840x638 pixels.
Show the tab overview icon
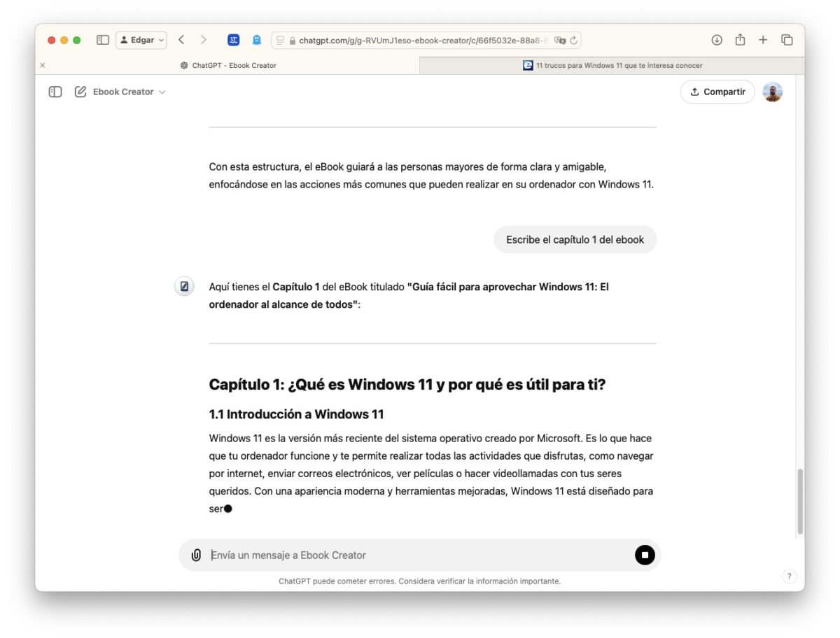point(787,40)
